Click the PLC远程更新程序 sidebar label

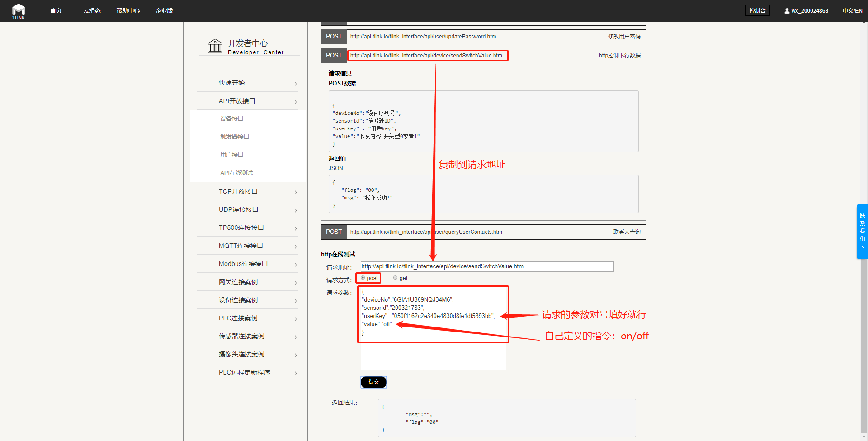click(245, 372)
